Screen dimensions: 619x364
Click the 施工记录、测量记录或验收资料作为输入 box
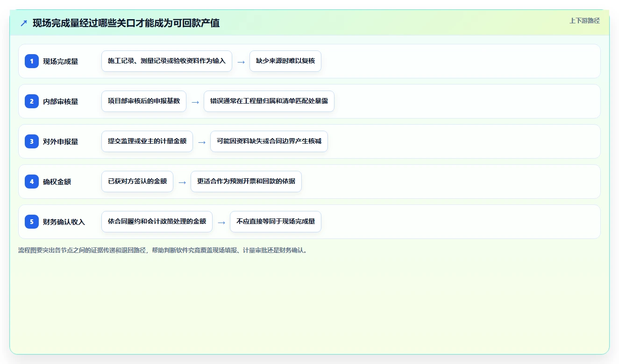pos(167,61)
